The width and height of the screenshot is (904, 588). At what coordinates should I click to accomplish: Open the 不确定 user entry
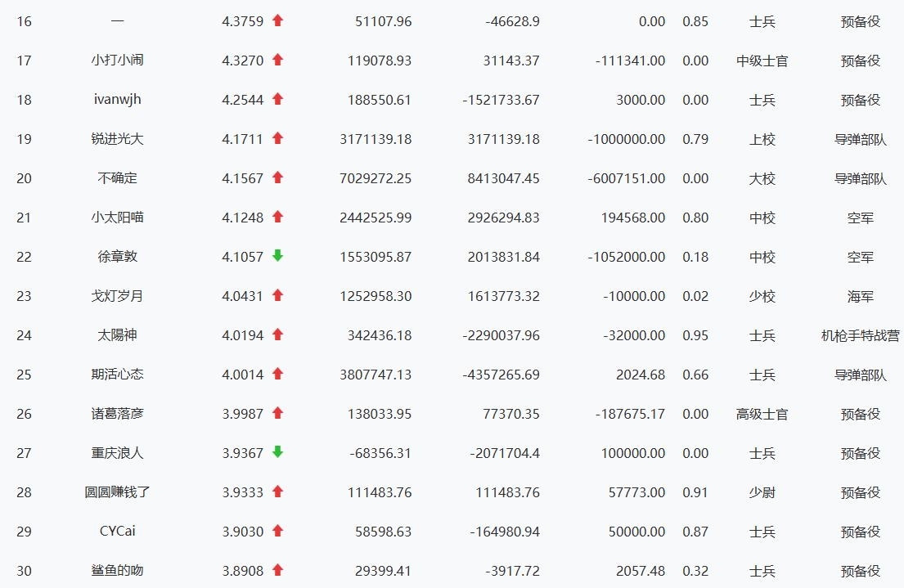[118, 178]
